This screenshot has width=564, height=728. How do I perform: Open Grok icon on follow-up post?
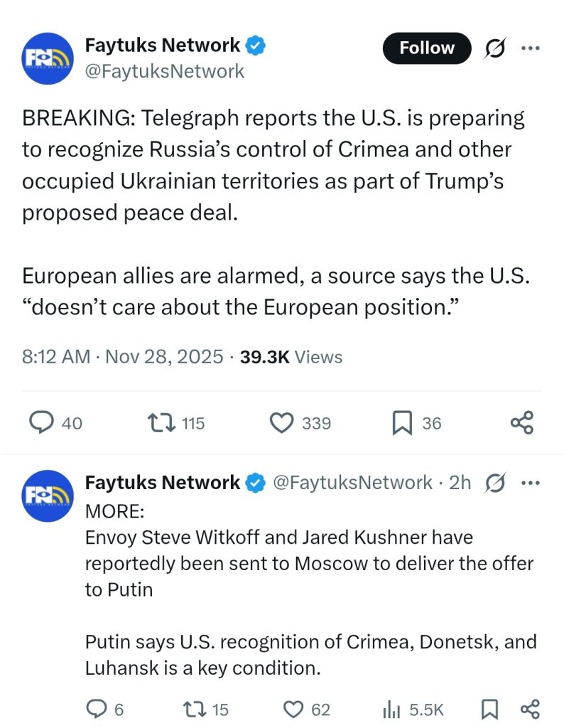[494, 483]
